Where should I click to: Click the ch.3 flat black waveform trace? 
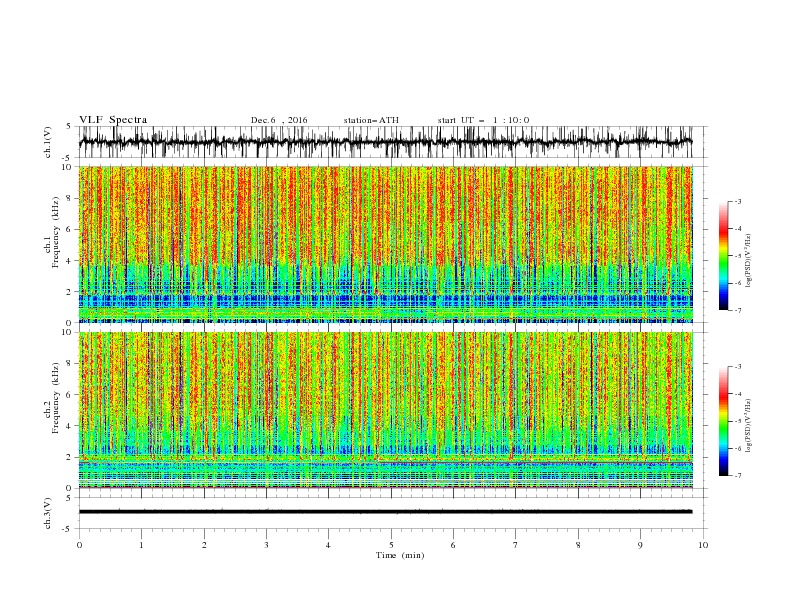[385, 512]
